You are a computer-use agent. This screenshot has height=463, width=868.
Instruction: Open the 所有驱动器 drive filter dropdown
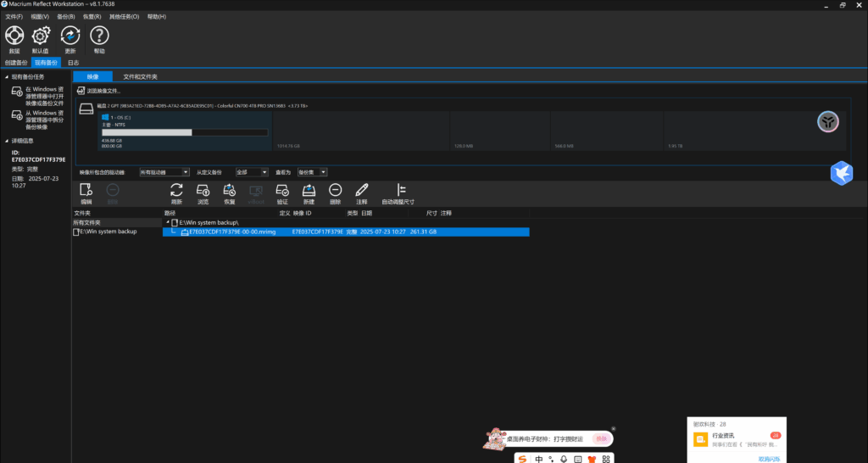click(164, 172)
